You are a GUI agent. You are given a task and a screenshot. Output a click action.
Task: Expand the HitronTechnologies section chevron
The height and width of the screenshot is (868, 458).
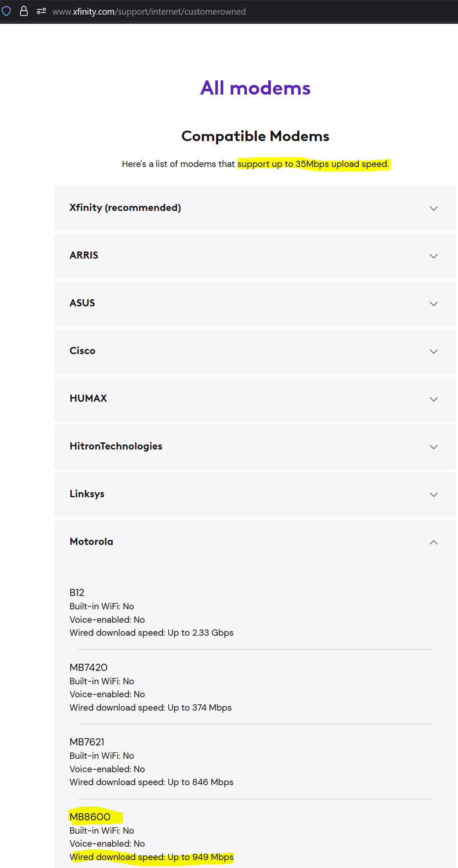coord(434,447)
